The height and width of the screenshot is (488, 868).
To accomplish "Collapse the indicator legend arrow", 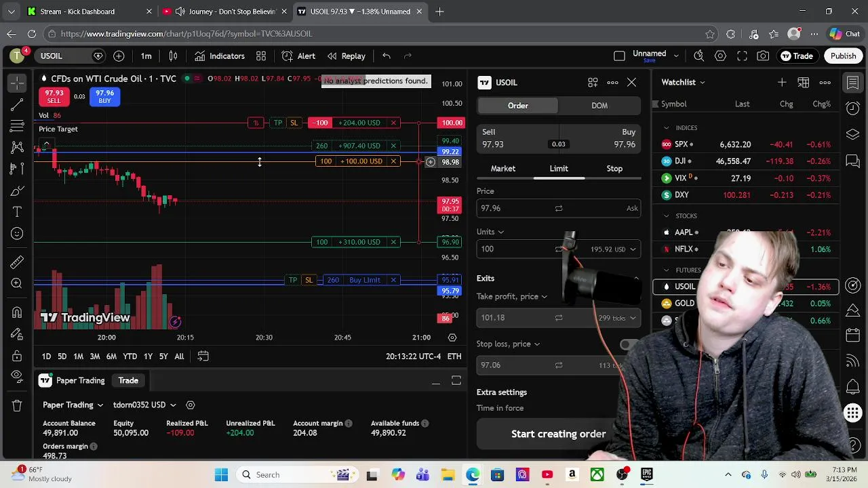I will tap(45, 144).
